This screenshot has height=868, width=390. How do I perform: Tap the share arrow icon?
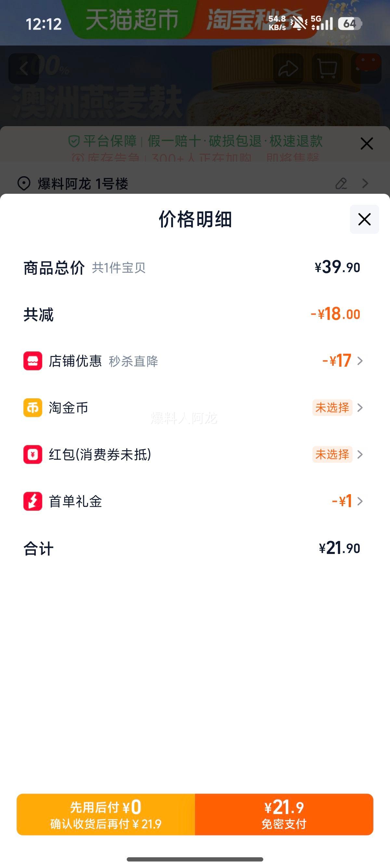point(288,69)
